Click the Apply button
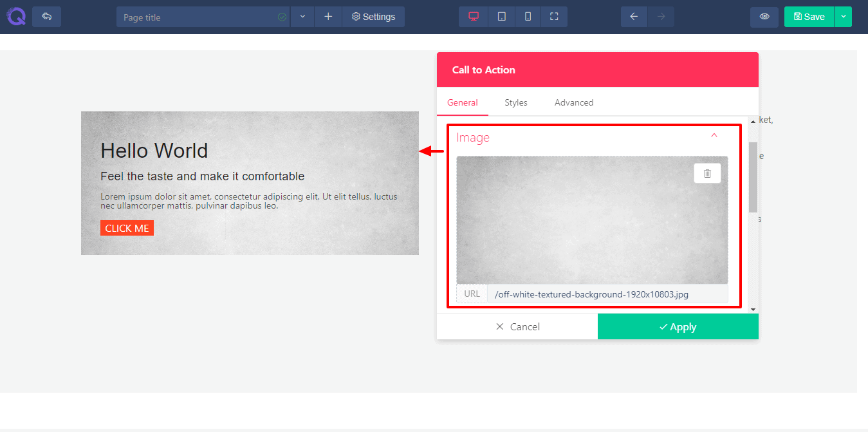Screen dimensions: 868x432 [678, 327]
